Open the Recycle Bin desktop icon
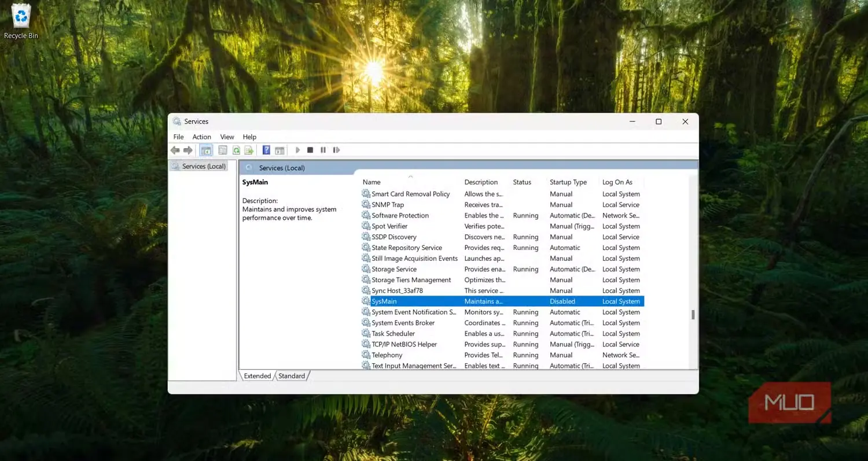The image size is (868, 461). pyautogui.click(x=21, y=21)
